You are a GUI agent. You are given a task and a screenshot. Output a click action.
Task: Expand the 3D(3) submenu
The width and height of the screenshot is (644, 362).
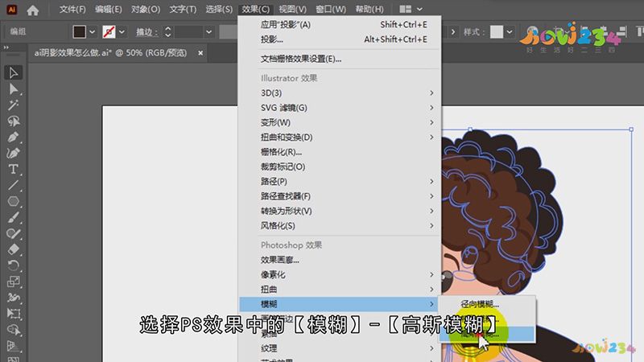340,93
